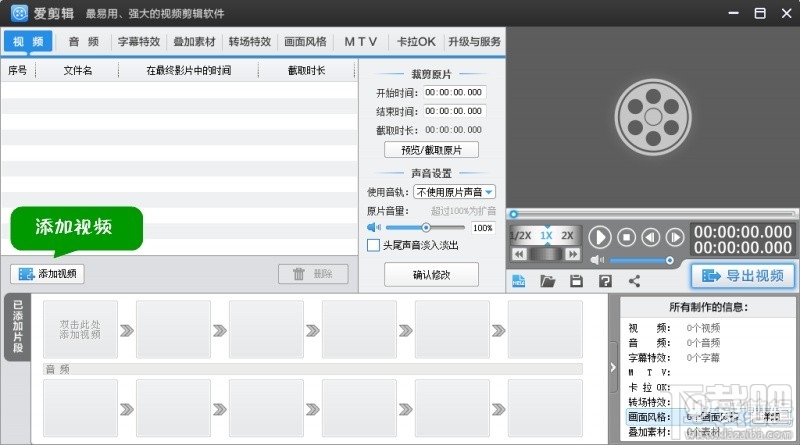The height and width of the screenshot is (445, 800).
Task: Collapse the info panel side arrow
Action: point(613,367)
